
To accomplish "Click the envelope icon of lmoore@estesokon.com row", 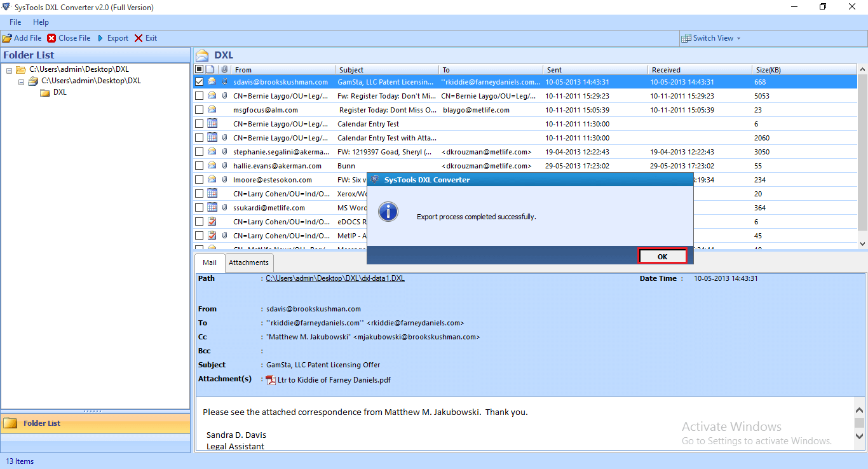I will (212, 179).
